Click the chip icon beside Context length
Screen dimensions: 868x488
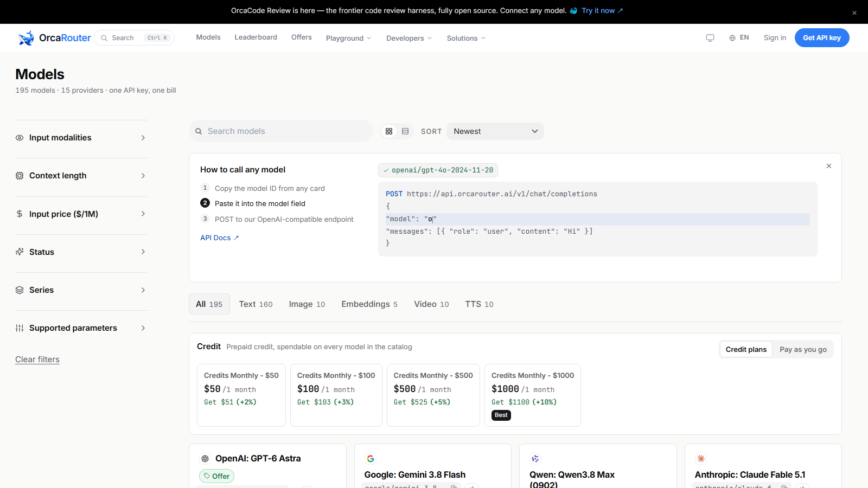(20, 176)
